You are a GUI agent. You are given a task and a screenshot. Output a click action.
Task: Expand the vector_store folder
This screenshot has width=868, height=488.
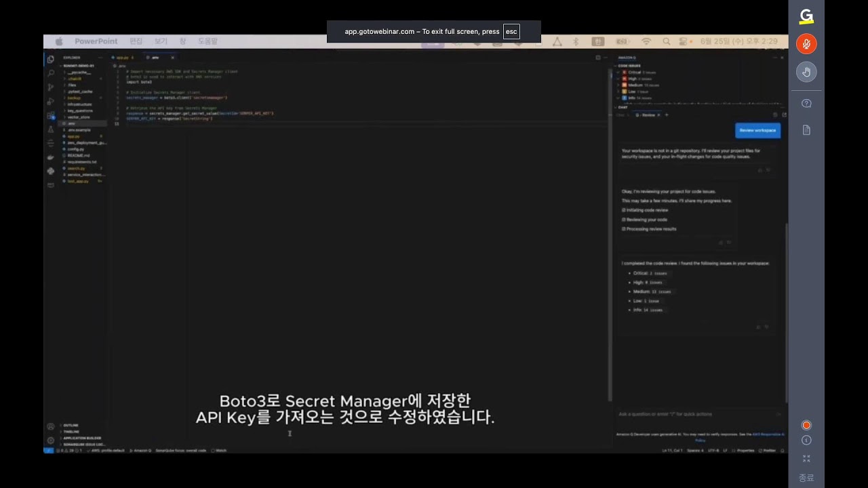pos(78,117)
